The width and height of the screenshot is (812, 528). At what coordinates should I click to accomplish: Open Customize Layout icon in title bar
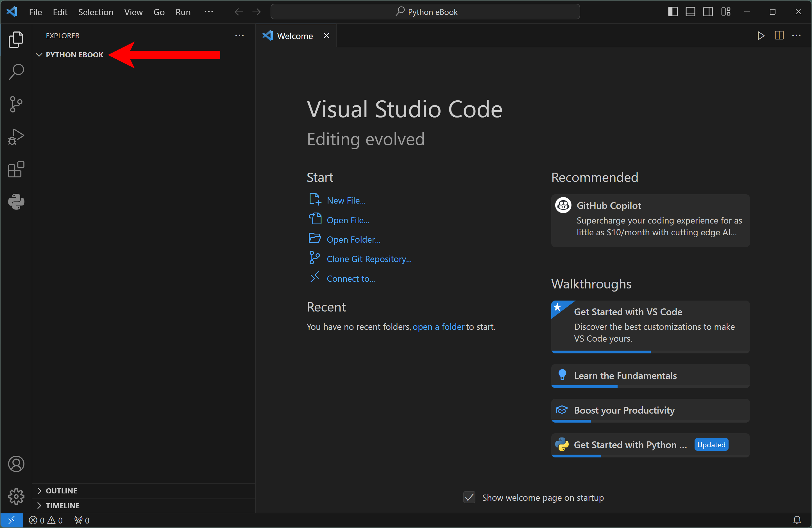pos(726,12)
